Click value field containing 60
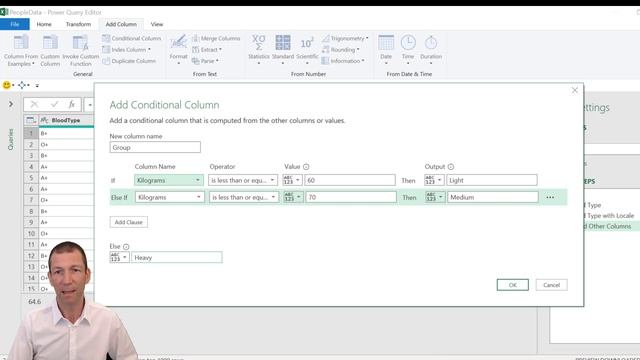 pyautogui.click(x=350, y=180)
